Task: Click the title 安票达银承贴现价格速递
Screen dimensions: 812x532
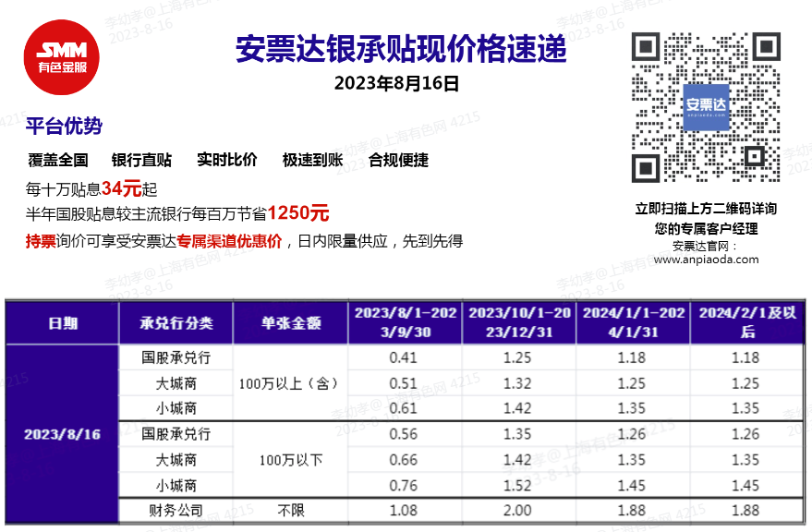Action: pyautogui.click(x=401, y=49)
